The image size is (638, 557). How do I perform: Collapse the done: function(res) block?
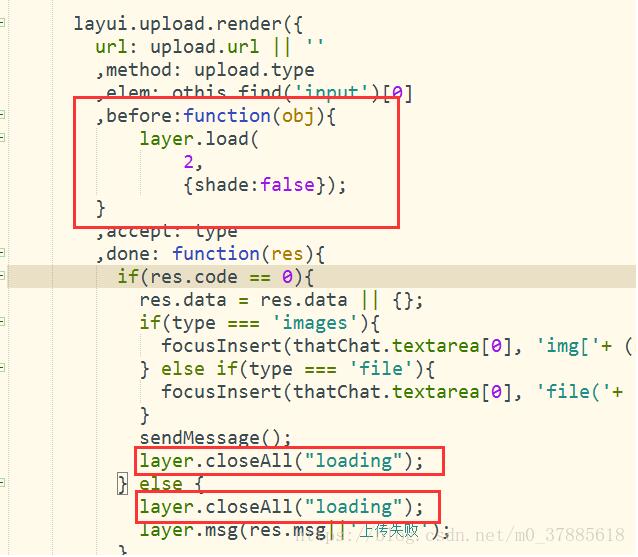click(x=3, y=253)
